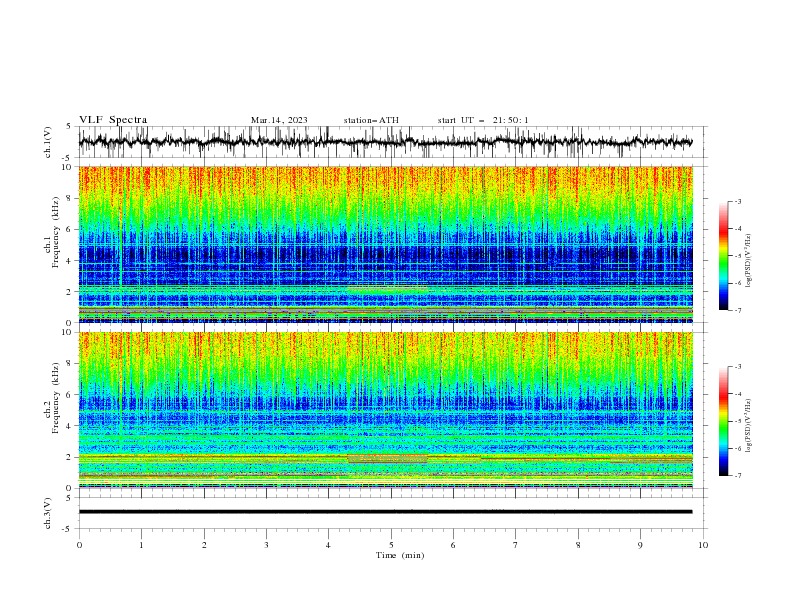Click the "-3" tick on ch.2 colorbar
Viewport: 792px width, 612px height.
pos(738,367)
